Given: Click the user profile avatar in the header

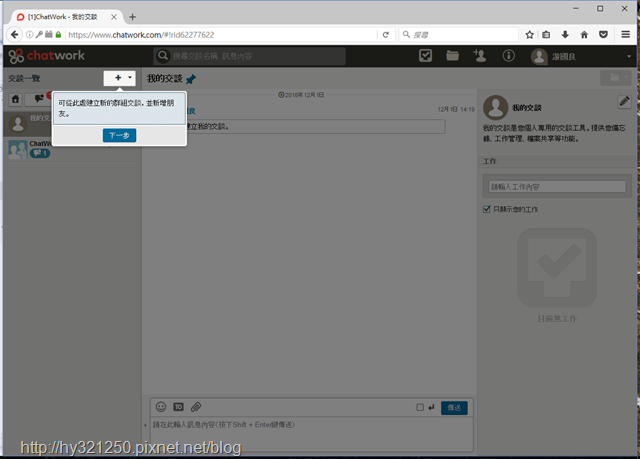Looking at the screenshot, I should click(539, 56).
